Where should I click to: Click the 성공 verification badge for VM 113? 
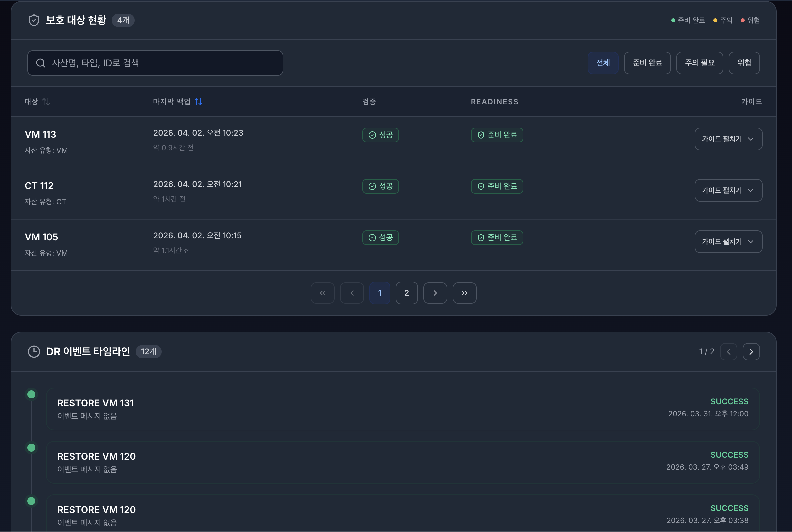tap(380, 135)
